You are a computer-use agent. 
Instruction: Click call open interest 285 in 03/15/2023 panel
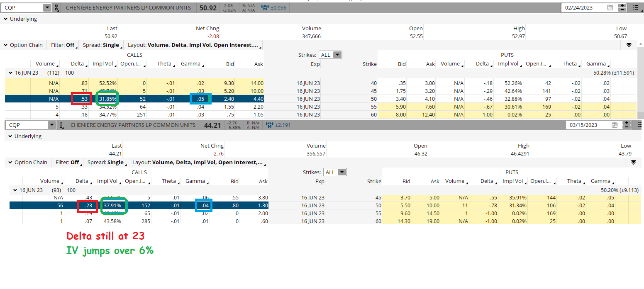tap(145, 221)
